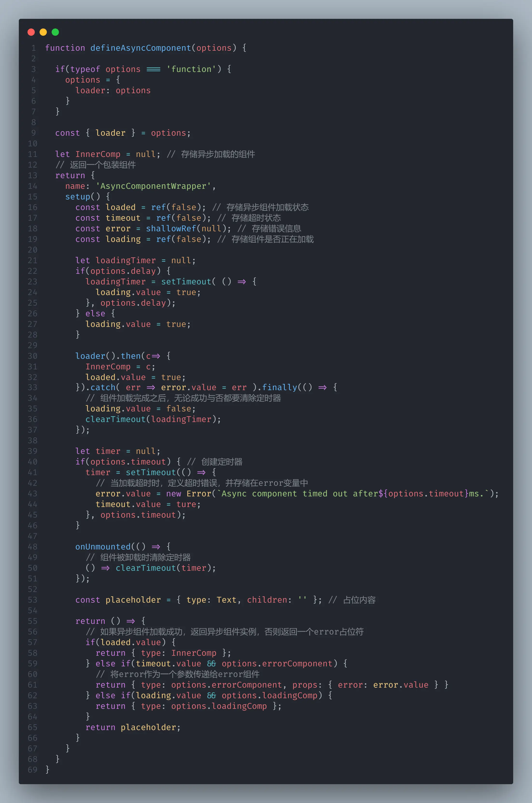Image resolution: width=532 pixels, height=803 pixels.
Task: Click "return { type: options.loadingComp };"
Action: (188, 706)
